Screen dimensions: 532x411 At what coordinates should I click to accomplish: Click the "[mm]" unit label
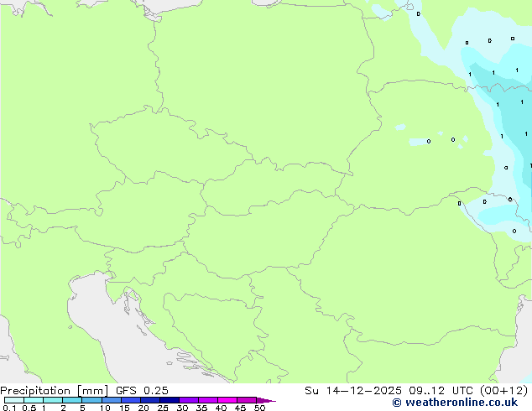pyautogui.click(x=92, y=391)
